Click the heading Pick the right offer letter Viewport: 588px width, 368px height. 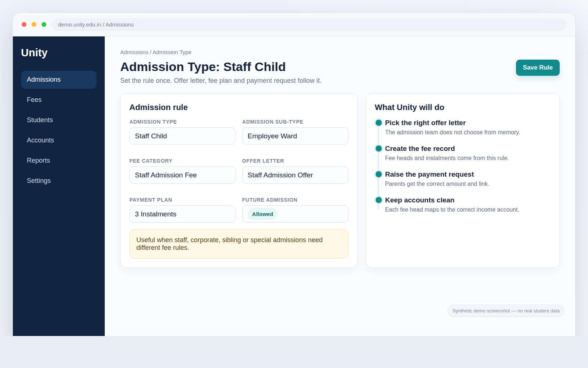(425, 123)
